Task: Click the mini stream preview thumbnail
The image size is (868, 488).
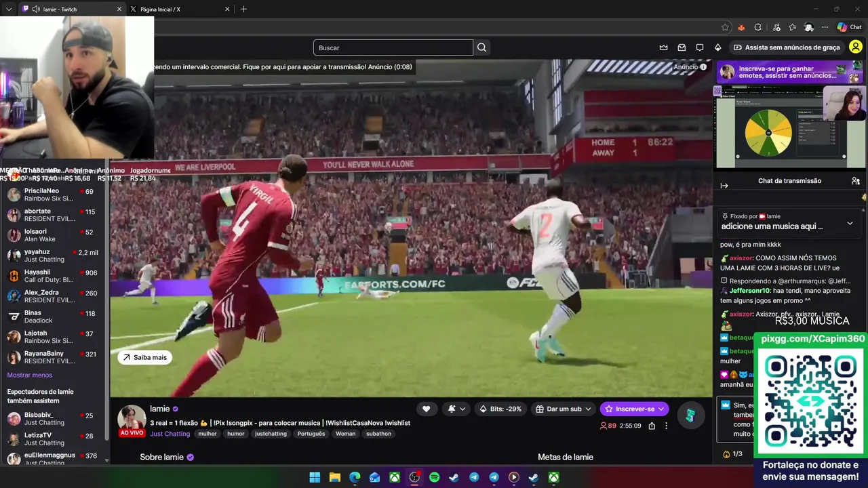Action: (x=790, y=126)
